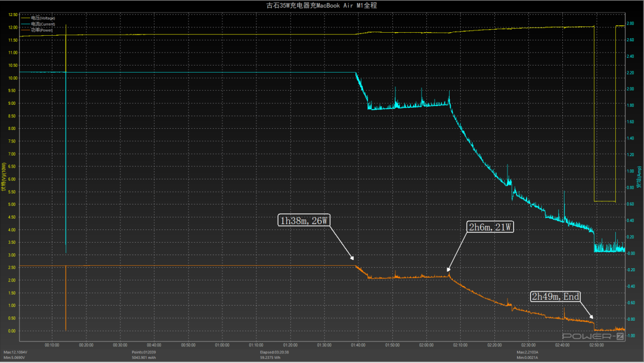Click the 2.80 right axis tick label
The image size is (644, 363).
(x=630, y=23)
